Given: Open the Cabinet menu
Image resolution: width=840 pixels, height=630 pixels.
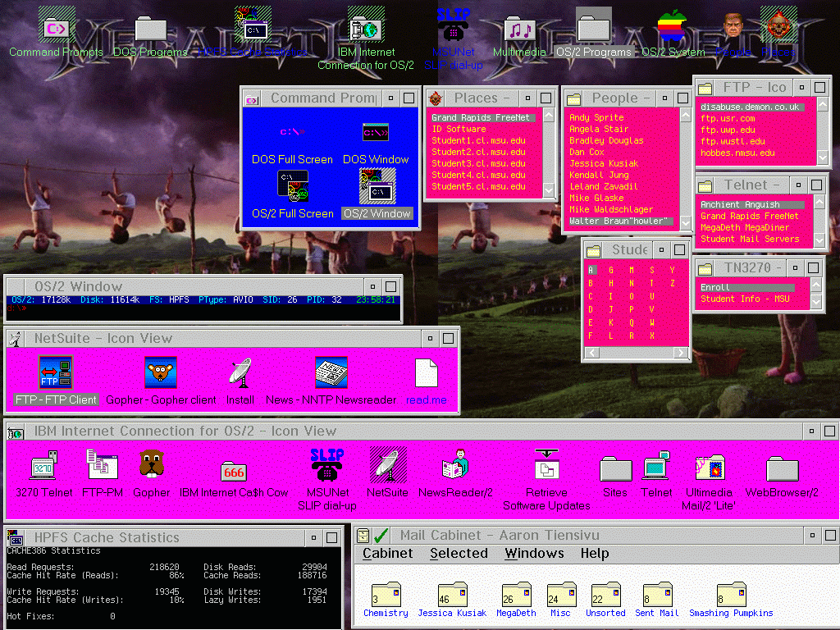Looking at the screenshot, I should (387, 553).
